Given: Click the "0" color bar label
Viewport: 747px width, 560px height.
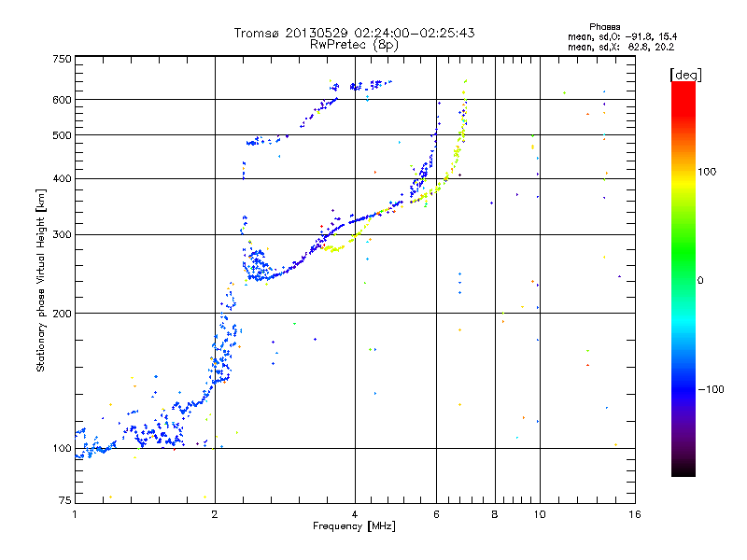Looking at the screenshot, I should (700, 280).
